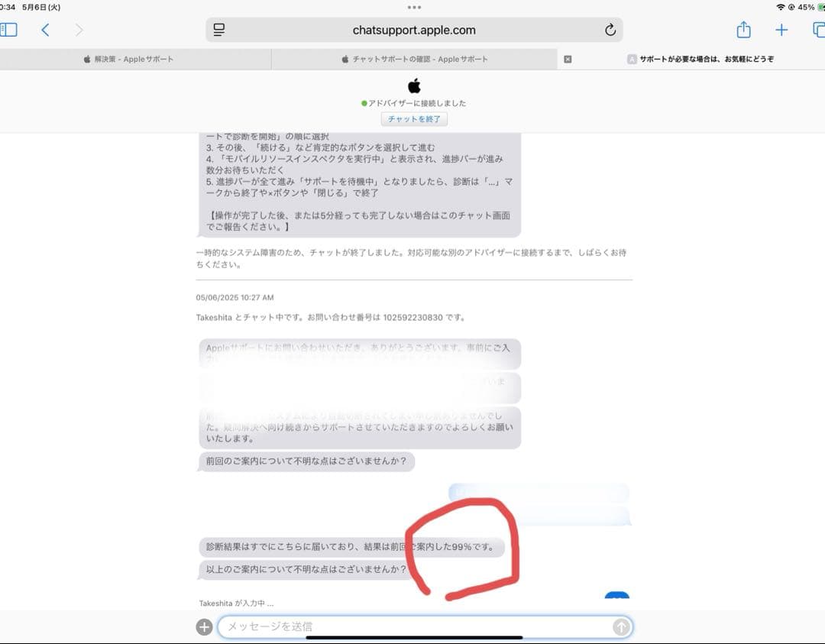Open the page settings reader icon in address bar
Image resolution: width=825 pixels, height=644 pixels.
pyautogui.click(x=219, y=30)
